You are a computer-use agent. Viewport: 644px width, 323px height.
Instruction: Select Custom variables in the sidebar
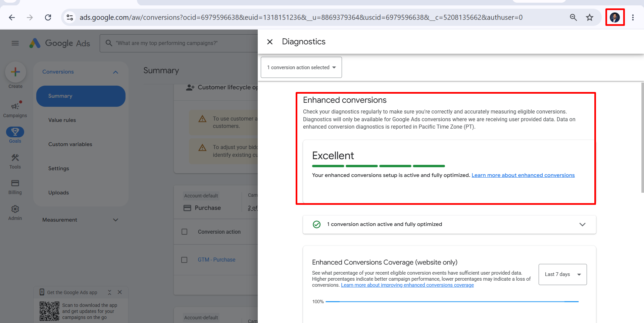click(x=70, y=144)
